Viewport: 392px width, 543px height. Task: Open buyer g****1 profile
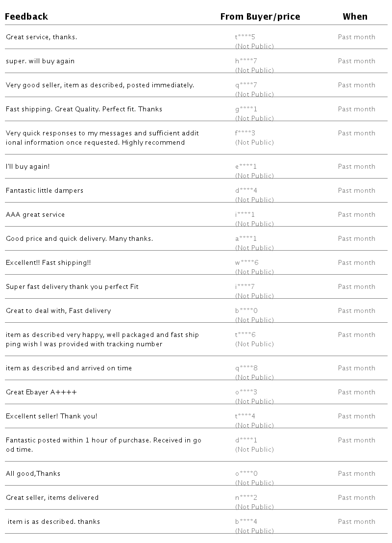(x=246, y=109)
